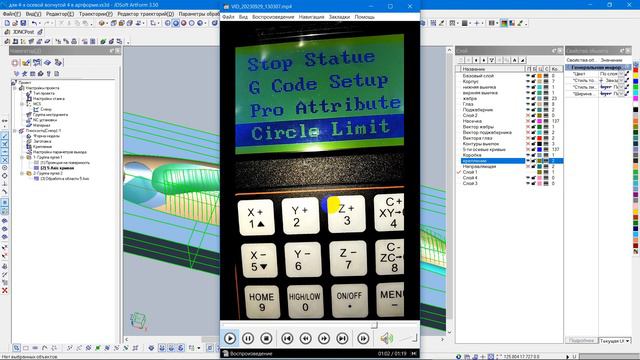Click the red sphere shading icon in toolbar
The image size is (640, 360).
tap(184, 23)
